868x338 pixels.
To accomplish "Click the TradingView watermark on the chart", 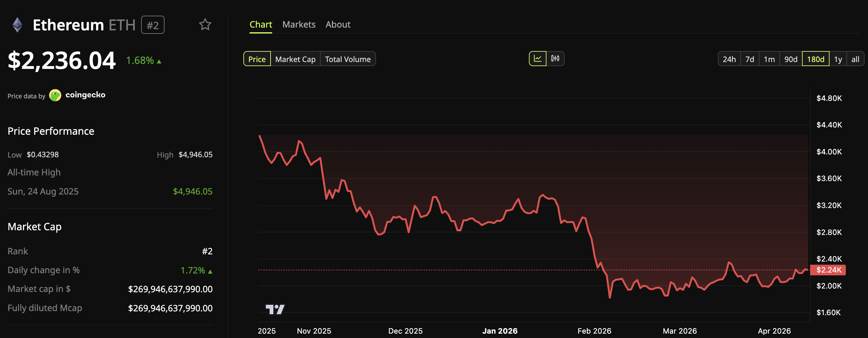I will click(x=275, y=309).
